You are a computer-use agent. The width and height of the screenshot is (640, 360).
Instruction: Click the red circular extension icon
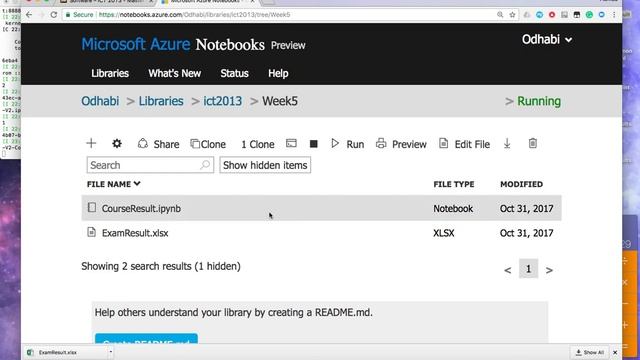click(552, 15)
